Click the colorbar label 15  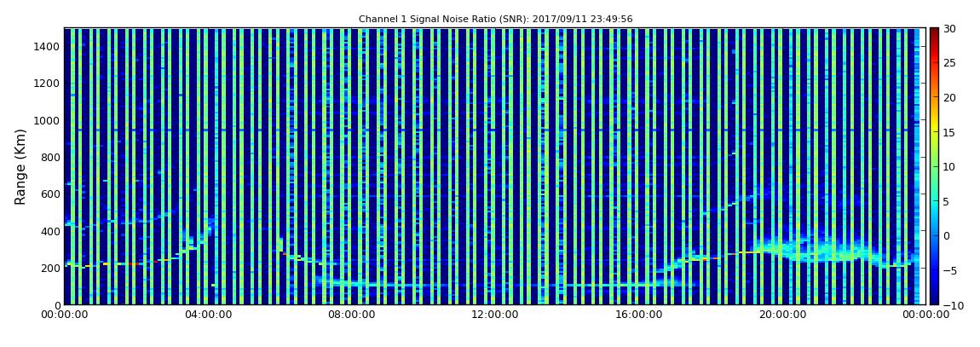950,132
